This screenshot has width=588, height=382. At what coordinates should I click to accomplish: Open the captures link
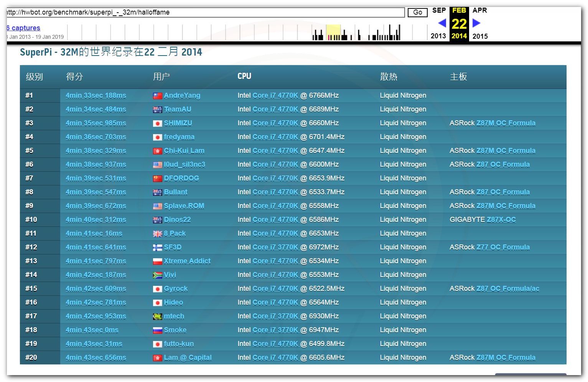pos(24,28)
